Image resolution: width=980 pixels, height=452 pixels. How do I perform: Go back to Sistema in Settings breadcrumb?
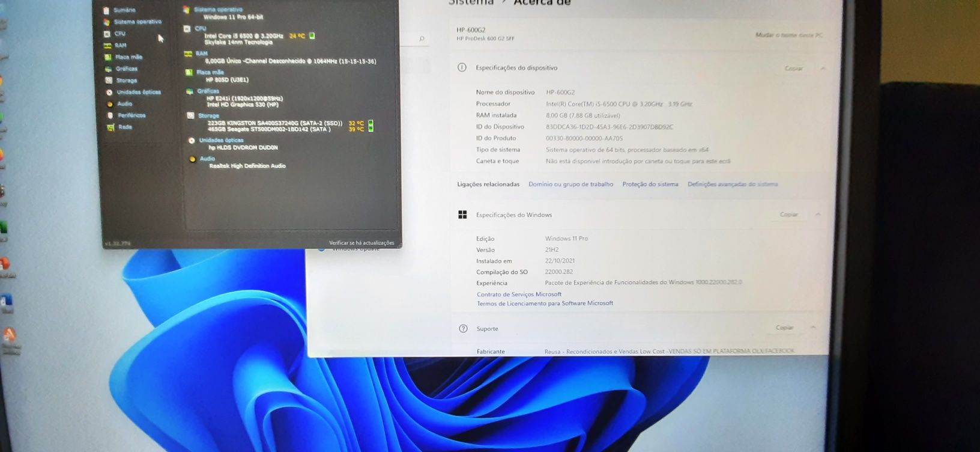tap(471, 2)
